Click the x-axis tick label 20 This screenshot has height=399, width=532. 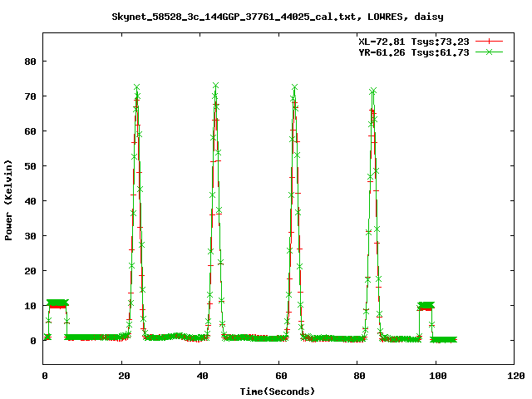tap(124, 376)
